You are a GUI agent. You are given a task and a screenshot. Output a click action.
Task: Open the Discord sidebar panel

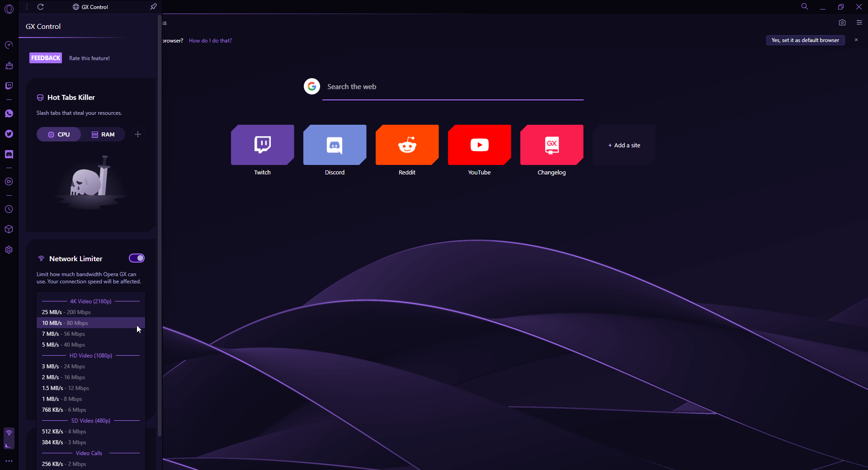click(x=9, y=155)
